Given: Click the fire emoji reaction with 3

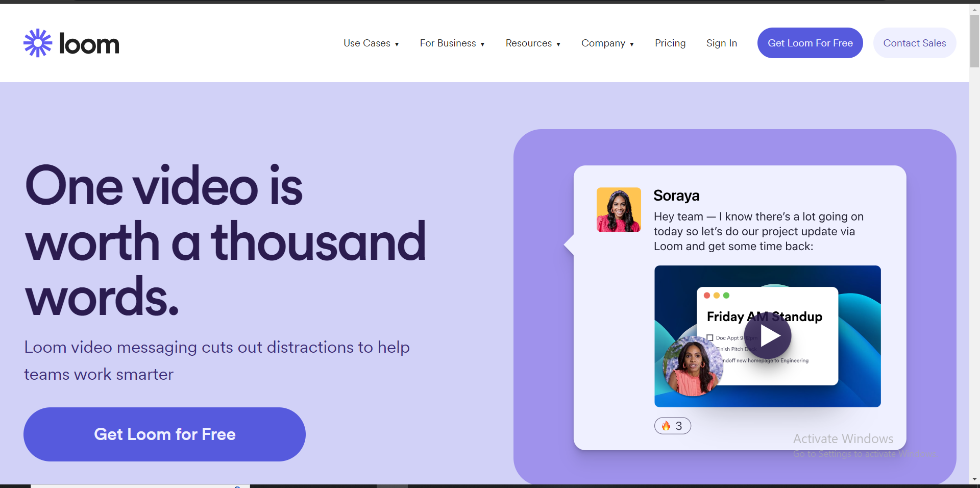Looking at the screenshot, I should [x=673, y=426].
